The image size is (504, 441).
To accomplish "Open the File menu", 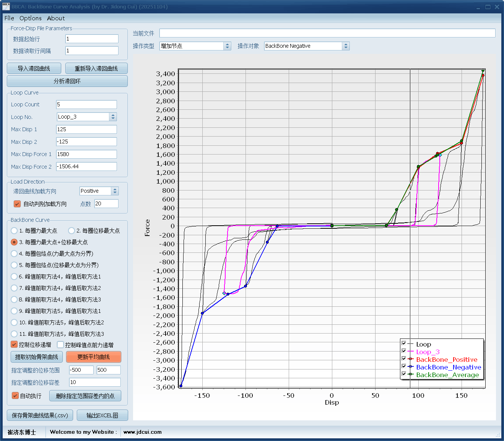I will 9,18.
